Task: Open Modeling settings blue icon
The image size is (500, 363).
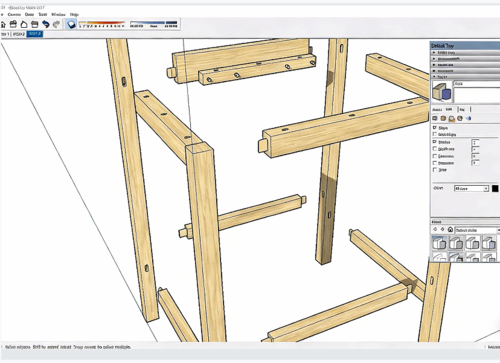Action: click(x=468, y=118)
